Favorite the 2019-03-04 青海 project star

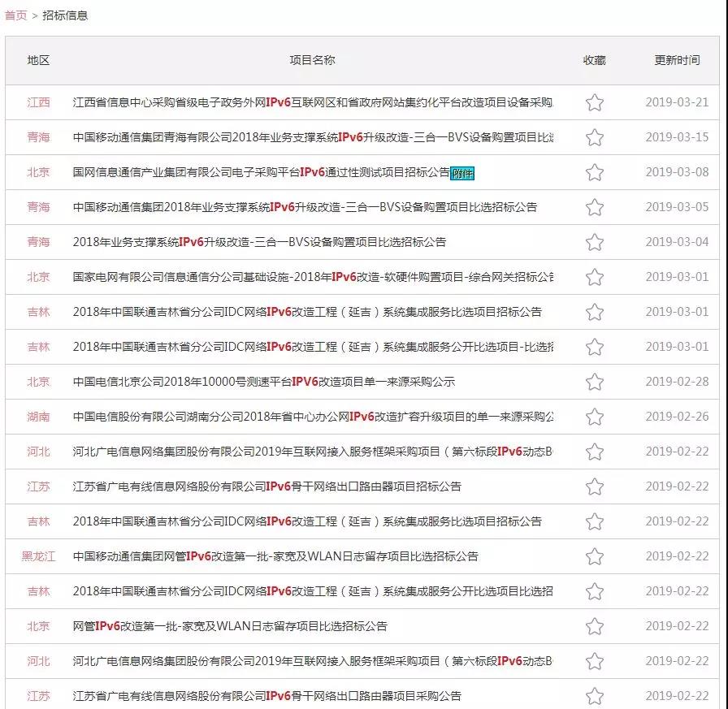594,242
